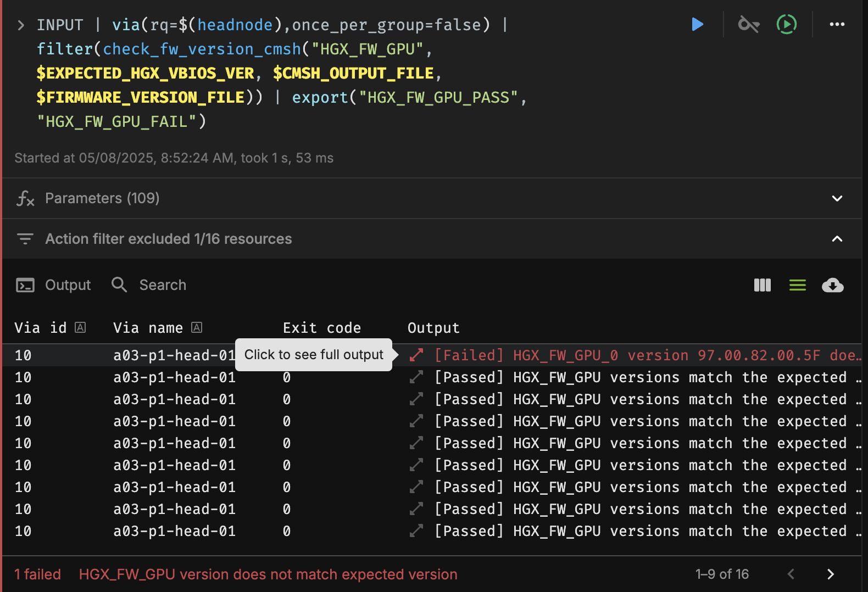Click $FIRMWARE_VERSION_FILE variable in command

[x=141, y=98]
